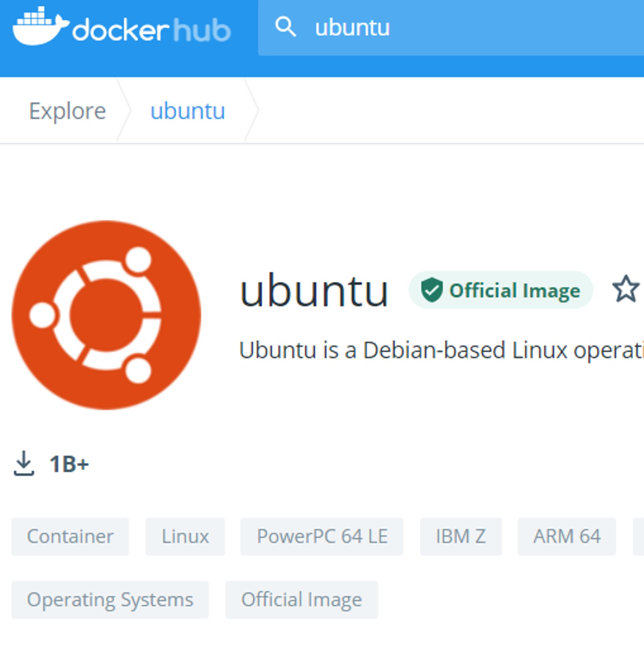Click the grey Official Image tag chip
The width and height of the screenshot is (644, 667).
point(301,600)
